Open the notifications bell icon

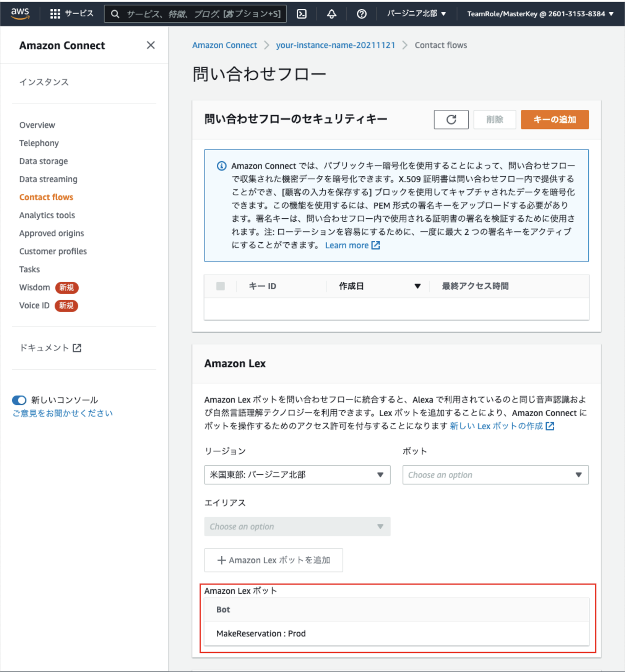click(332, 14)
